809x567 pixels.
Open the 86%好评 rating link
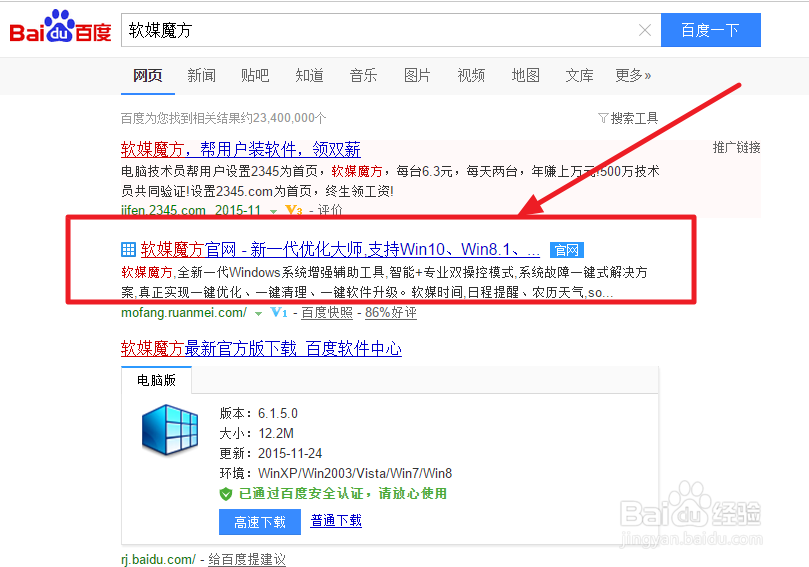(391, 313)
